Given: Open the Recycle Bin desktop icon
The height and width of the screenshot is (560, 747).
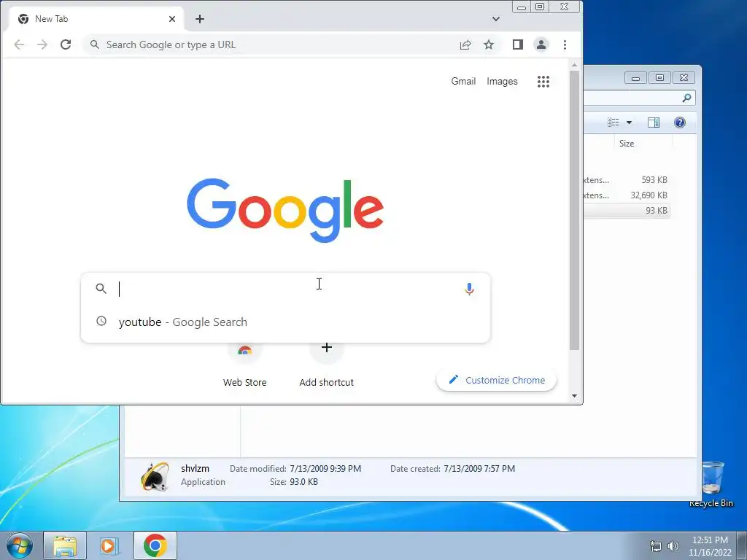Looking at the screenshot, I should [712, 484].
